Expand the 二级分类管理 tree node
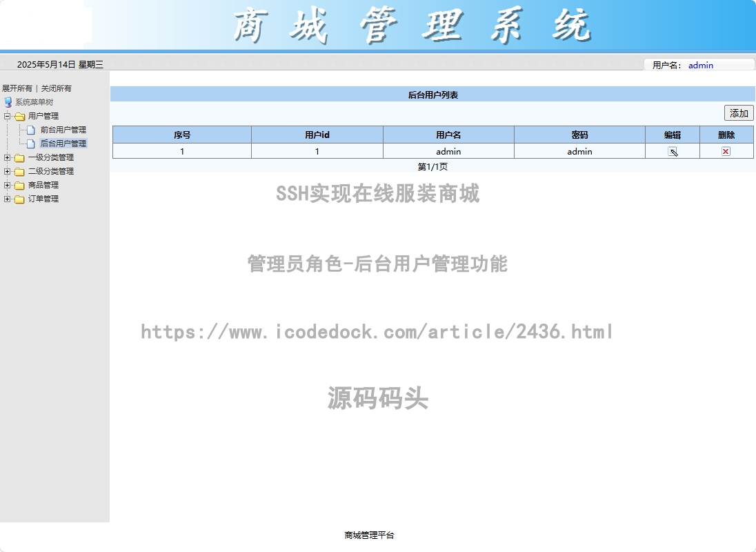 (x=7, y=171)
